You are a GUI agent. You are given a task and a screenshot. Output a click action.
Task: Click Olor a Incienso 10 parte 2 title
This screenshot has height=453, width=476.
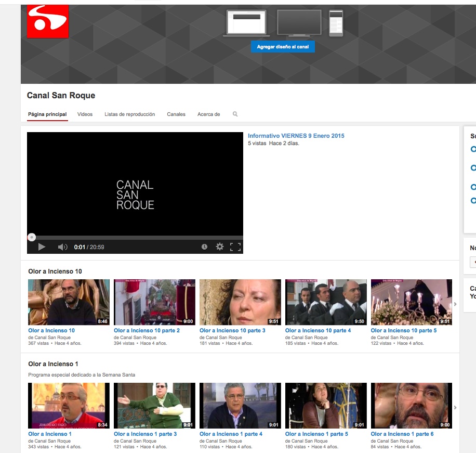point(147,331)
